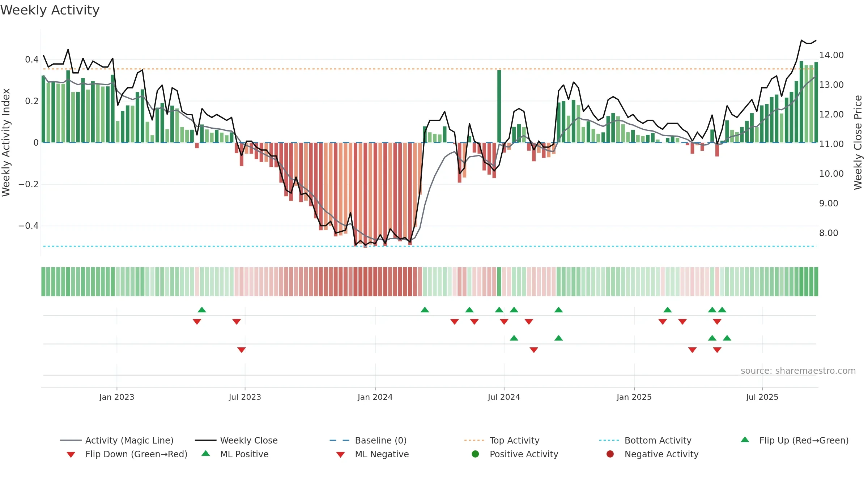The height and width of the screenshot is (488, 868).
Task: Click the ML Positive green triangle legend icon
Action: point(206,453)
